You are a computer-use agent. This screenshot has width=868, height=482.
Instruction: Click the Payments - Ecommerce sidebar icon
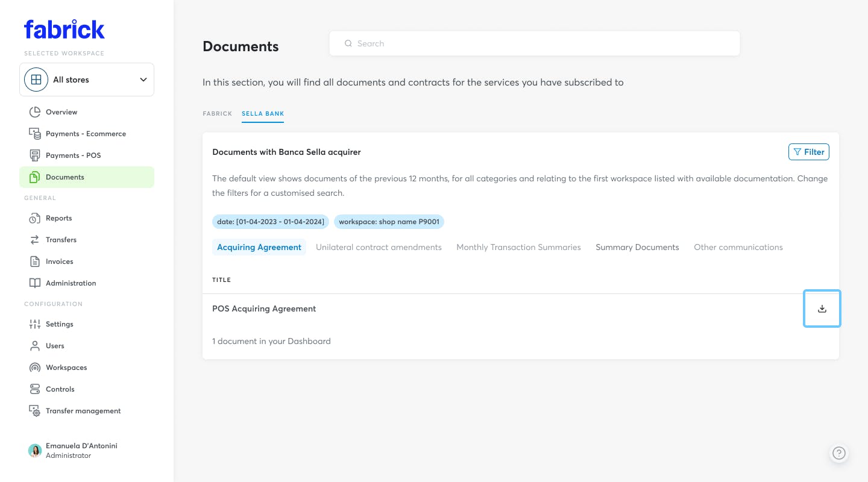tap(35, 134)
